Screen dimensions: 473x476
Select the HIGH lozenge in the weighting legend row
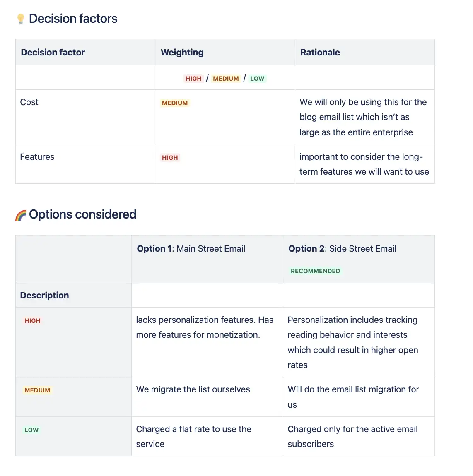pyautogui.click(x=193, y=79)
